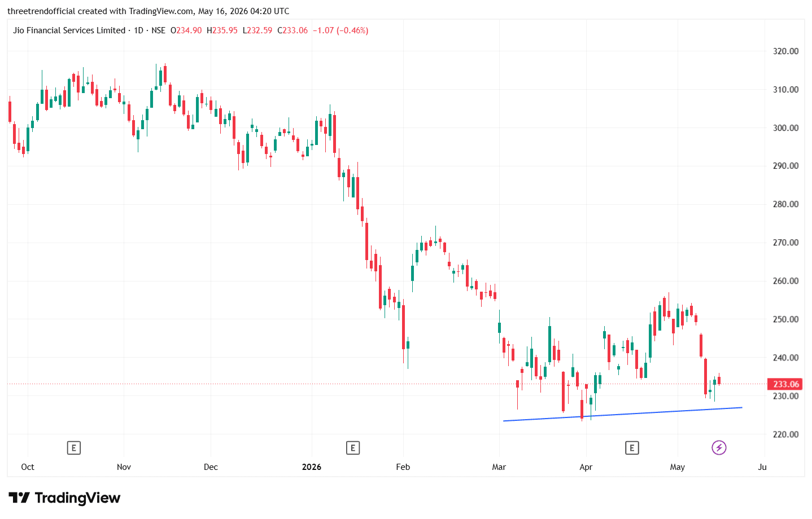The image size is (812, 519).
Task: Open the earnings marker between Oct and Nov
Action: point(73,448)
